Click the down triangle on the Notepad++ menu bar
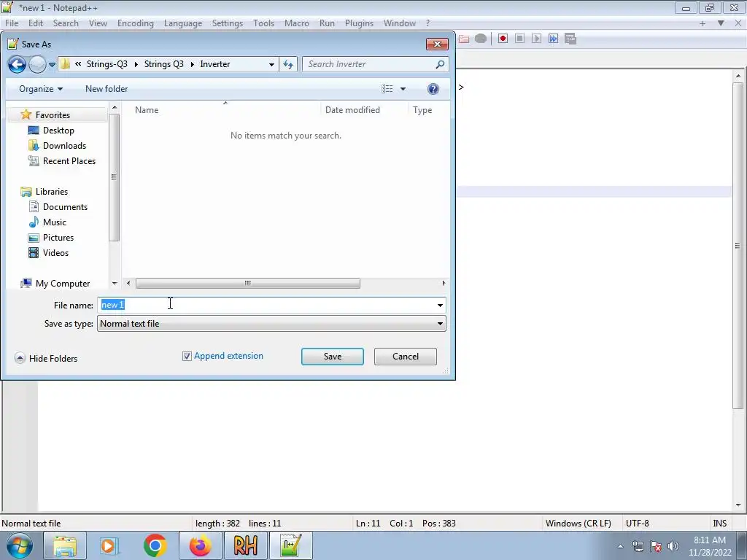Image resolution: width=747 pixels, height=560 pixels. [721, 23]
